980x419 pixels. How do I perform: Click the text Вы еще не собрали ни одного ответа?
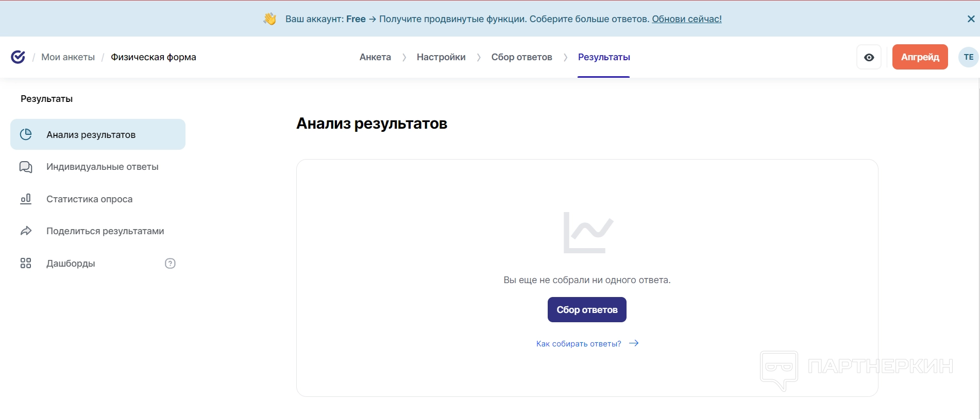(587, 280)
